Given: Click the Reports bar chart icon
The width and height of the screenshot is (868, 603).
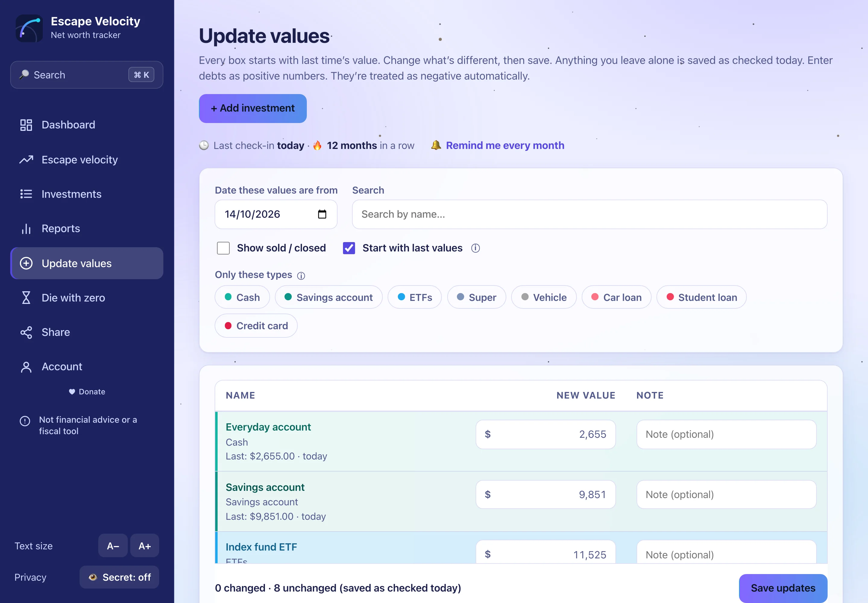Looking at the screenshot, I should coord(26,229).
